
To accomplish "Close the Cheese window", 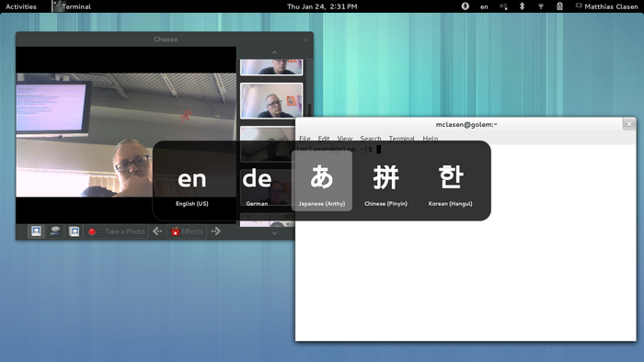I will [x=305, y=40].
